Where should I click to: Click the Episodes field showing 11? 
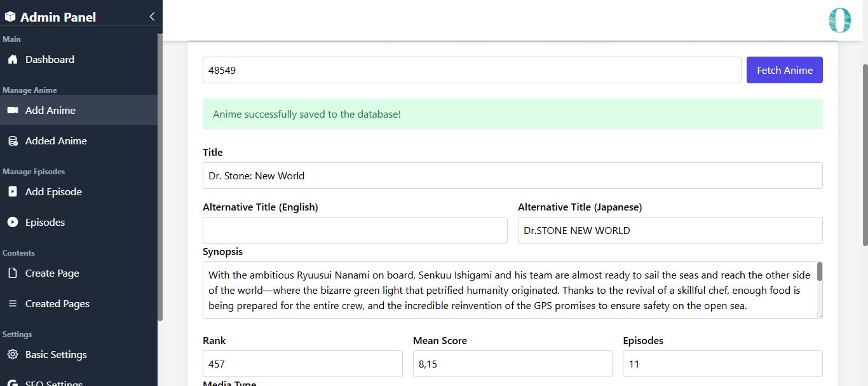pyautogui.click(x=722, y=364)
